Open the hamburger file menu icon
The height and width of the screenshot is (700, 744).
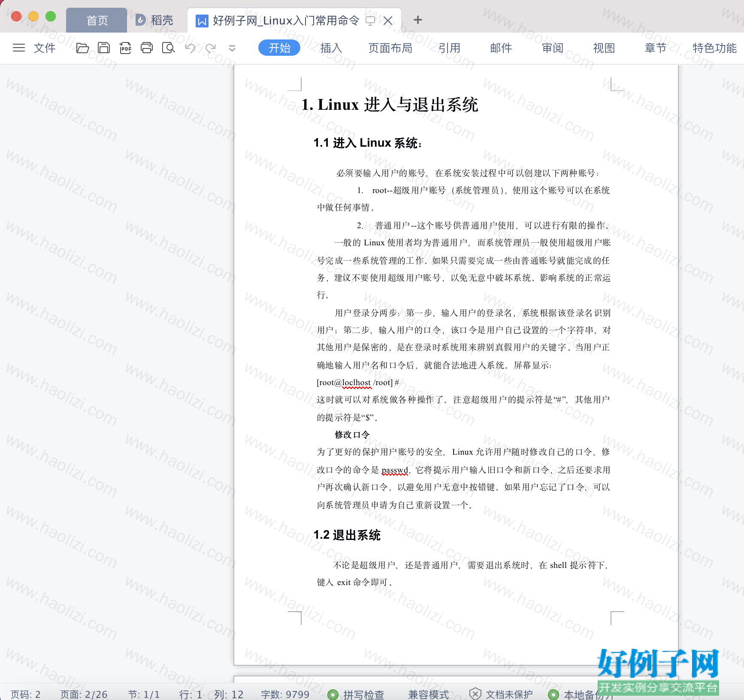click(x=19, y=48)
